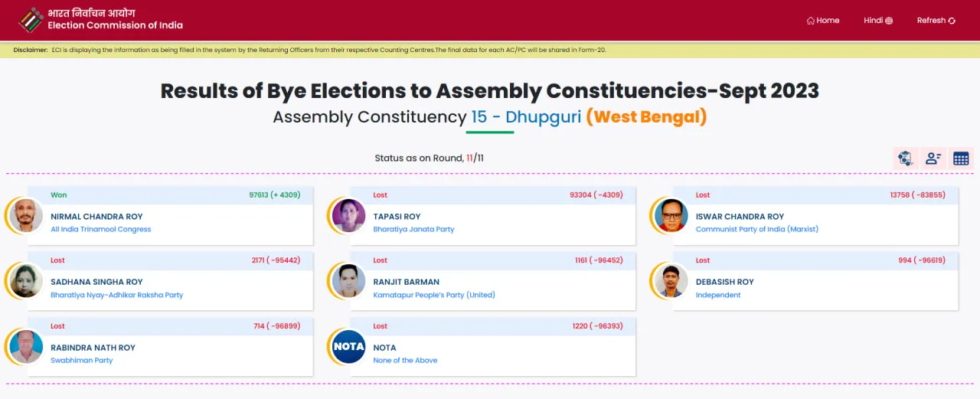The image size is (980, 399).
Task: Open the round-wise results clipboard icon
Action: click(x=906, y=159)
